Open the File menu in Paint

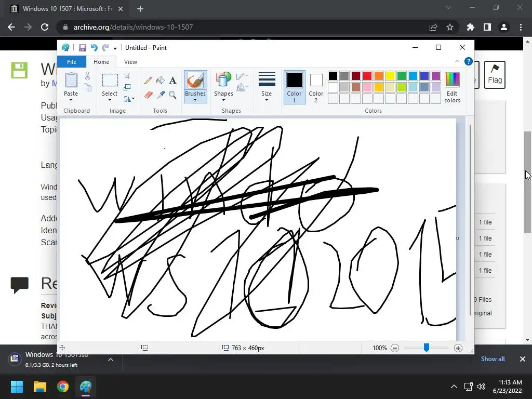[72, 62]
